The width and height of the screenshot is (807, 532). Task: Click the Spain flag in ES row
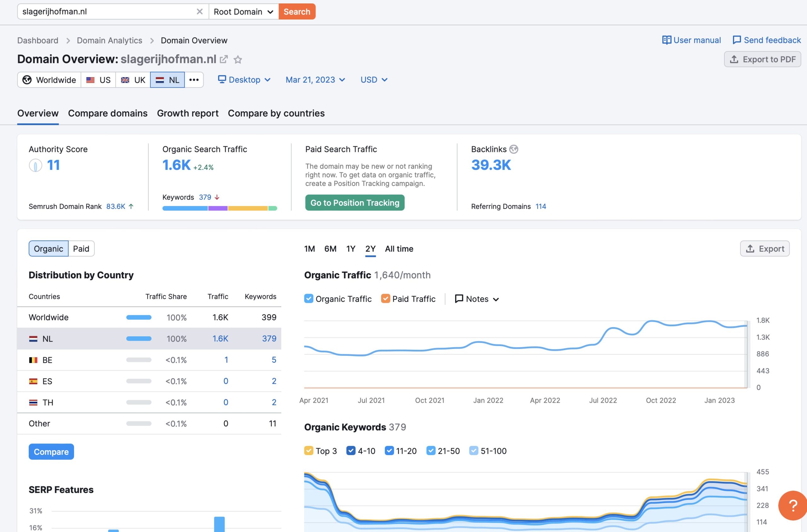33,381
